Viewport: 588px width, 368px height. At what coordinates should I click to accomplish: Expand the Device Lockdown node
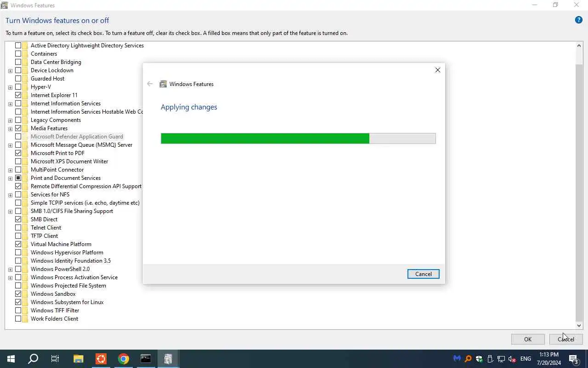pos(10,71)
